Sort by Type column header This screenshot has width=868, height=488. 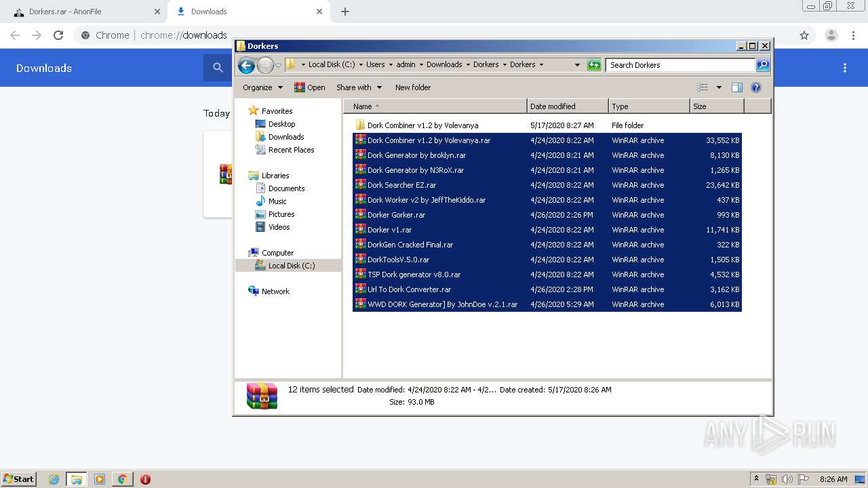(649, 106)
